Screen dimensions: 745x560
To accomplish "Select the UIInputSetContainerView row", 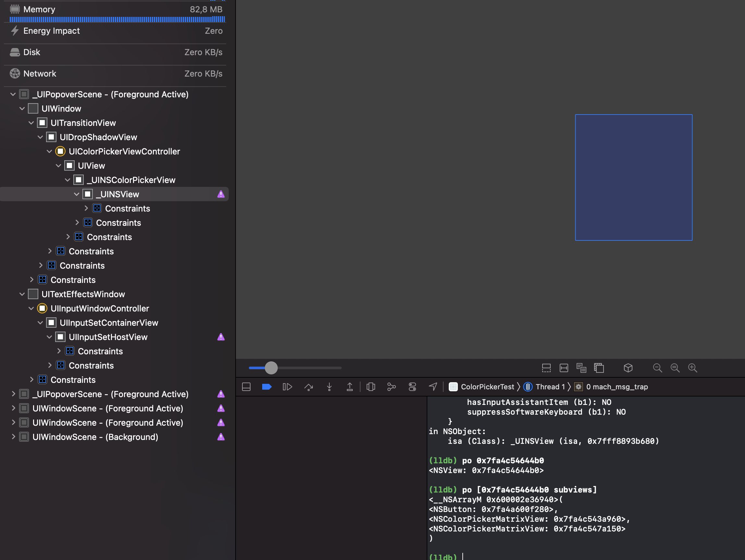I will (115, 323).
